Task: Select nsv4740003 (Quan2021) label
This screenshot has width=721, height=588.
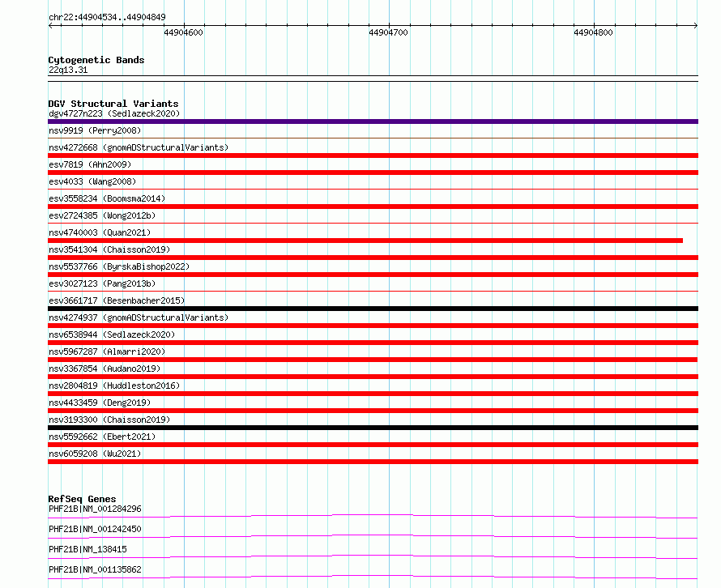Action: (100, 232)
